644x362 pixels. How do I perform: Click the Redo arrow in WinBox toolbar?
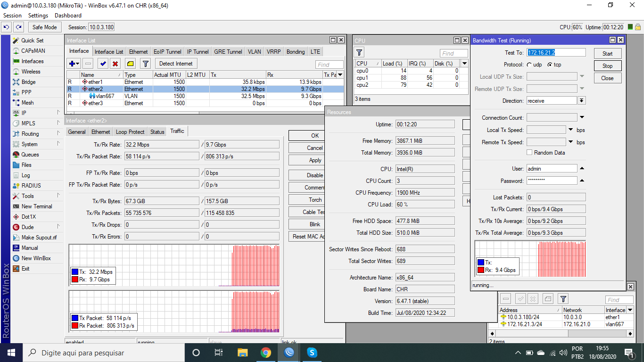click(18, 27)
